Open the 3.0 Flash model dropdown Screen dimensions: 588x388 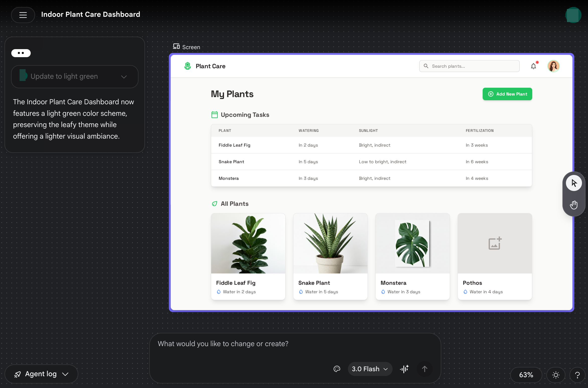370,369
